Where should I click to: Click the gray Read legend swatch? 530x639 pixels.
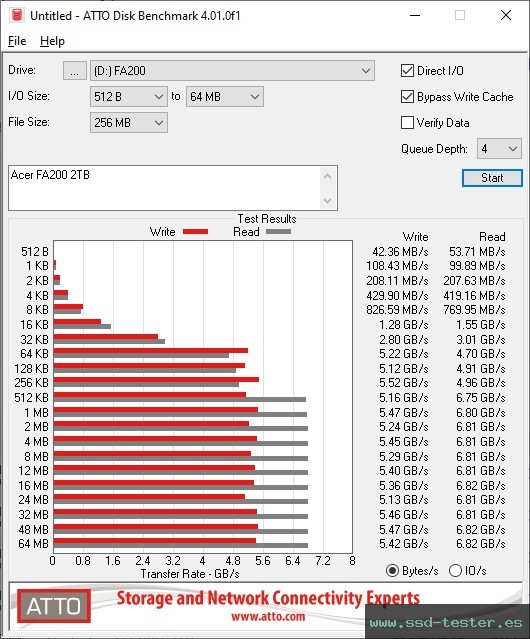coord(278,232)
